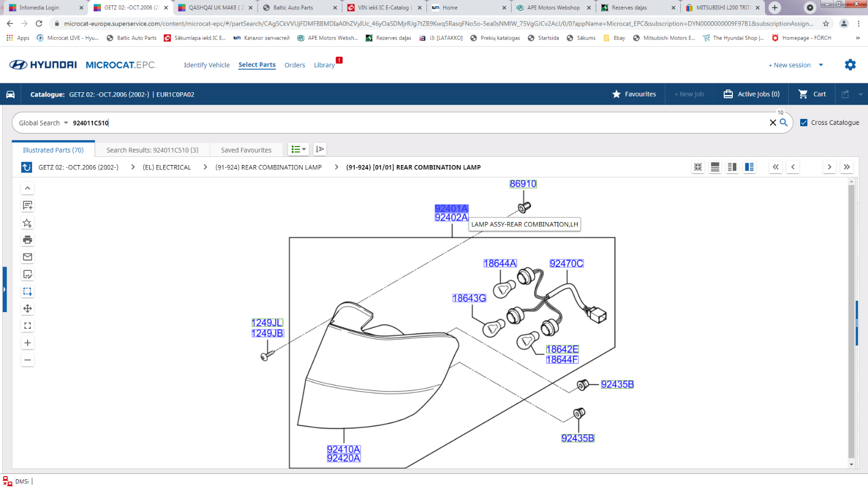Switch to Saved Favourites tab
The height and width of the screenshot is (488, 868).
coord(246,150)
